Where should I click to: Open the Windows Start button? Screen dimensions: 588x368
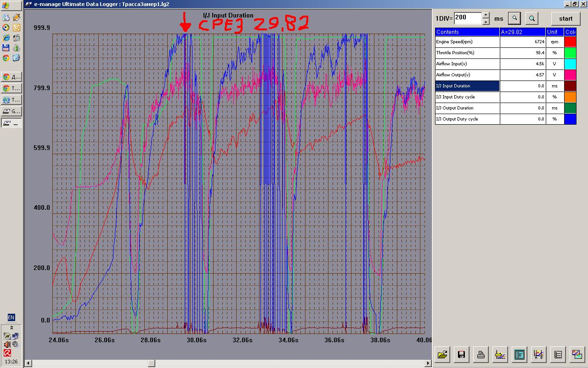coord(11,6)
